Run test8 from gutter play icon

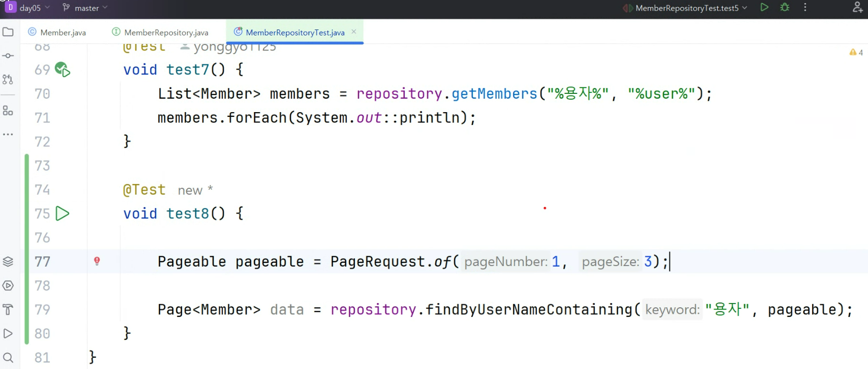[x=63, y=213]
